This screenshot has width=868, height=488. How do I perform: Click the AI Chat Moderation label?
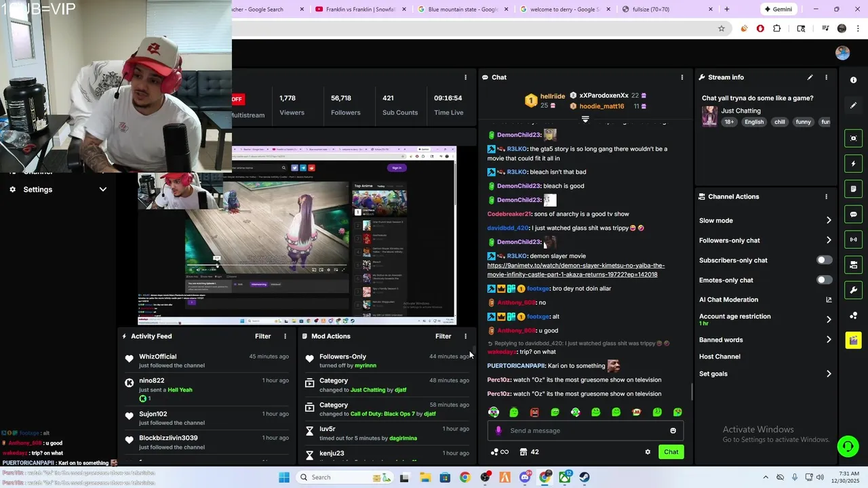click(x=728, y=300)
